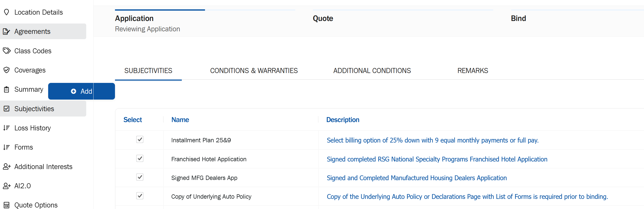Click the Quote Options calculator icon
The image size is (644, 209).
point(7,205)
